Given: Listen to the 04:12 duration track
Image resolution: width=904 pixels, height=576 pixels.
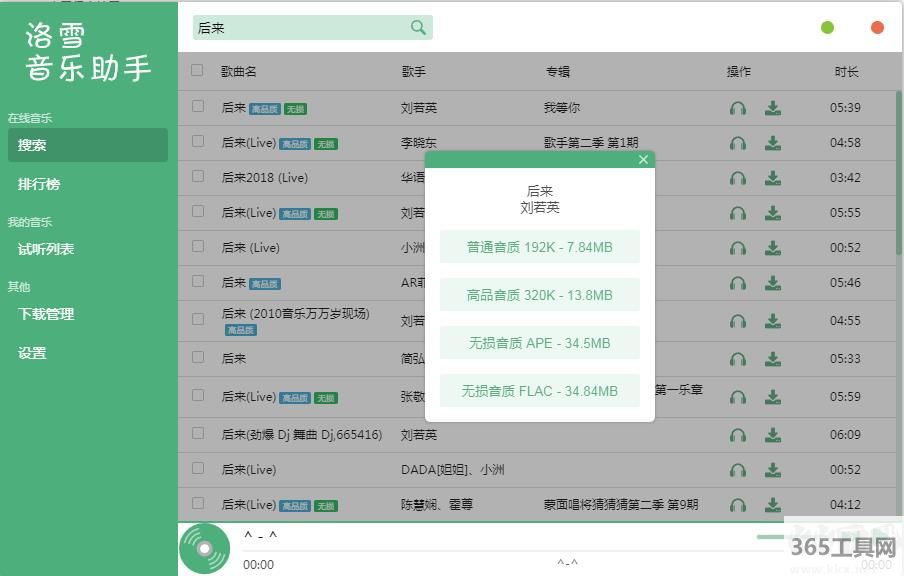Looking at the screenshot, I should pyautogui.click(x=738, y=505).
